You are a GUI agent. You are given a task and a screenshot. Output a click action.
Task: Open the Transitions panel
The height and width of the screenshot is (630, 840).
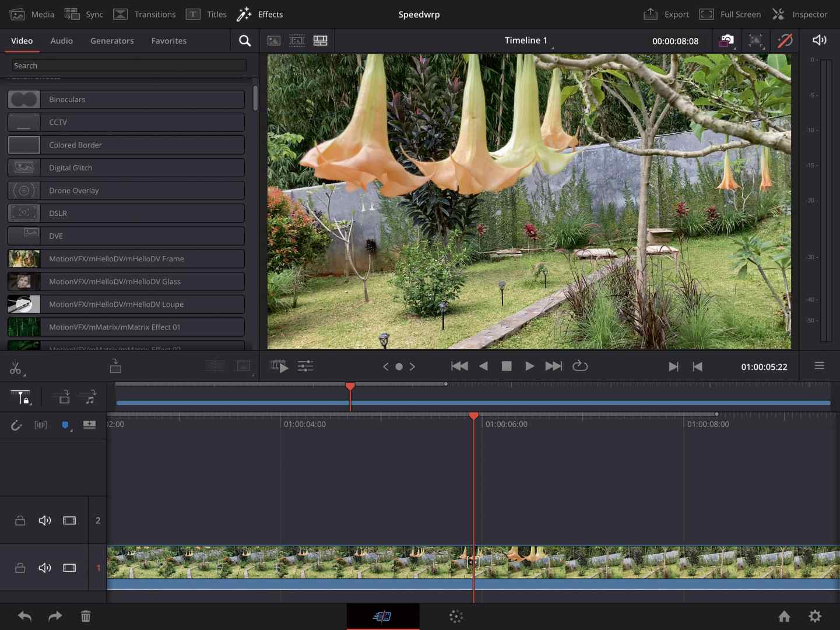coord(145,14)
